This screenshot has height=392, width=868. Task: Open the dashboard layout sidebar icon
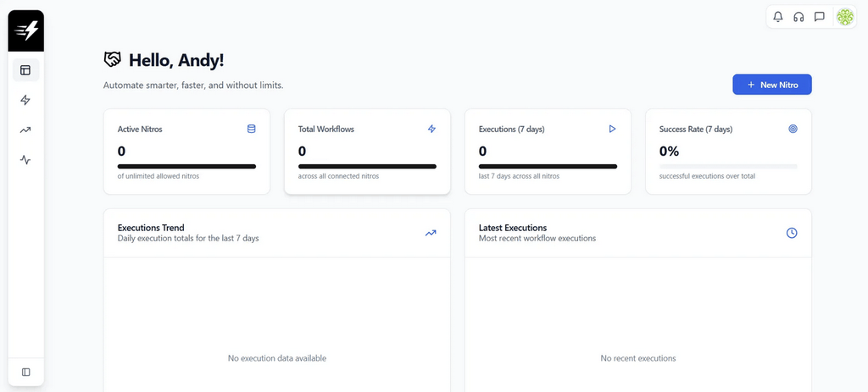point(25,70)
